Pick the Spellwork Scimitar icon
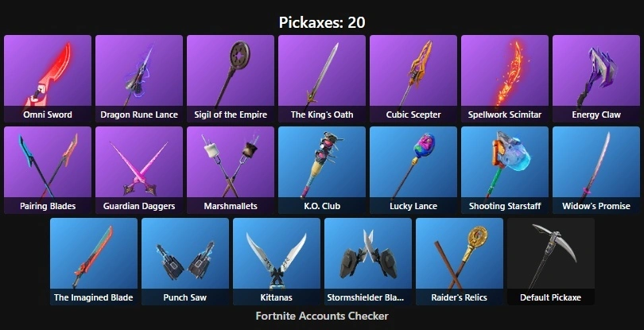The width and height of the screenshot is (644, 330). pyautogui.click(x=505, y=79)
